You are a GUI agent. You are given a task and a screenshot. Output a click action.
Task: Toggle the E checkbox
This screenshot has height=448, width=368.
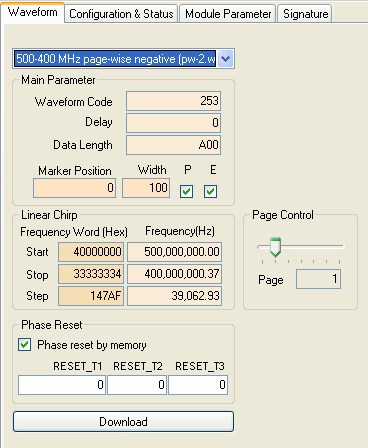click(x=210, y=191)
